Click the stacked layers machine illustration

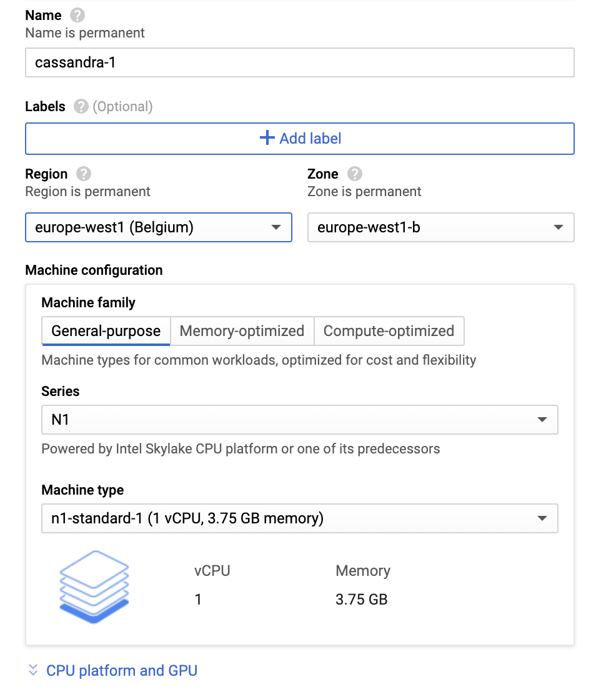click(94, 586)
